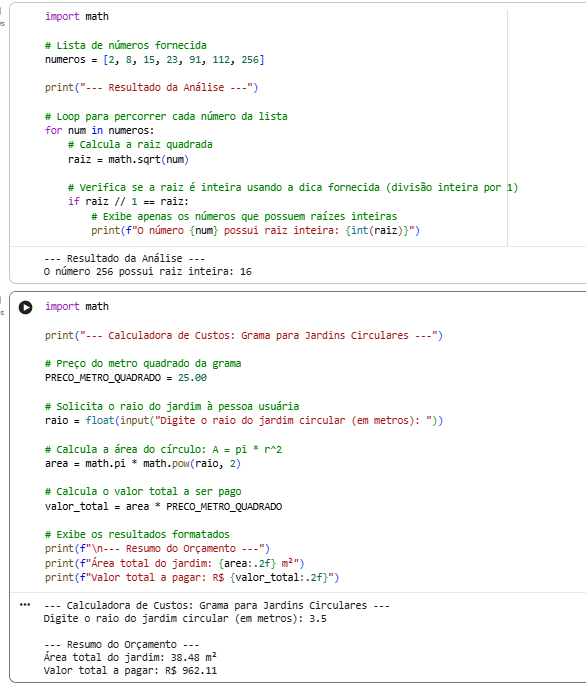Screen dimensions: 586x695
Task: Click first cell's output header 'Resultado da Análise'
Action: [x=125, y=258]
